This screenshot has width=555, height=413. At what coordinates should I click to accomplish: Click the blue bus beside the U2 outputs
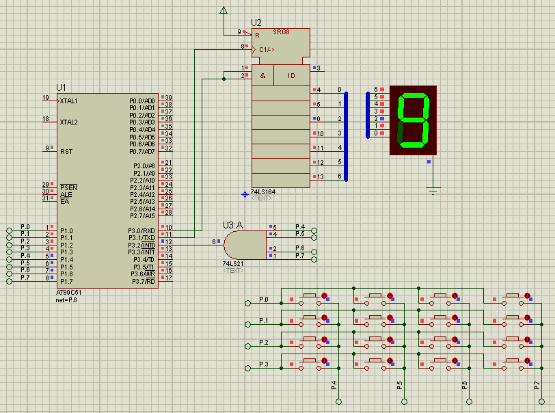coord(346,137)
